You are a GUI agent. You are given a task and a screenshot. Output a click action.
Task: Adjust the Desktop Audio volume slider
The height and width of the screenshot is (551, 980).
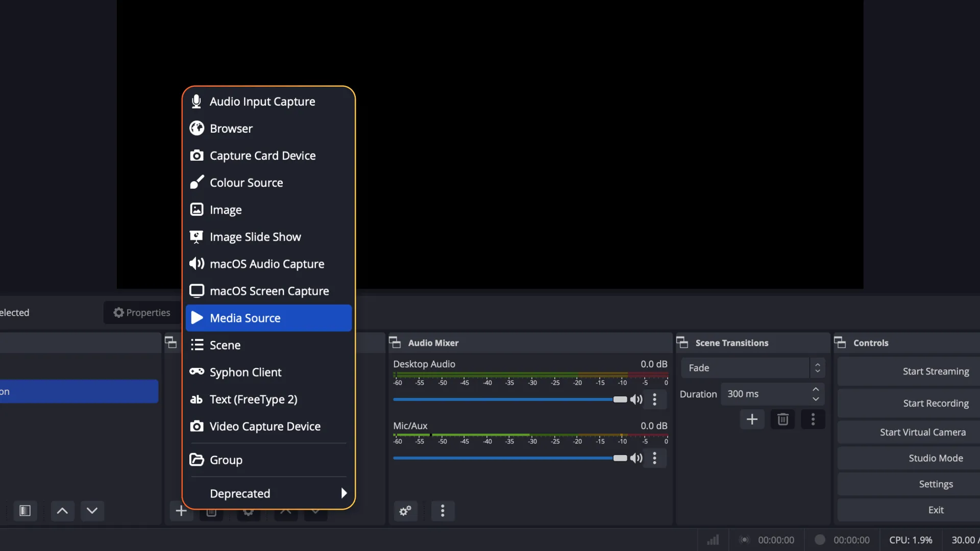click(x=510, y=399)
